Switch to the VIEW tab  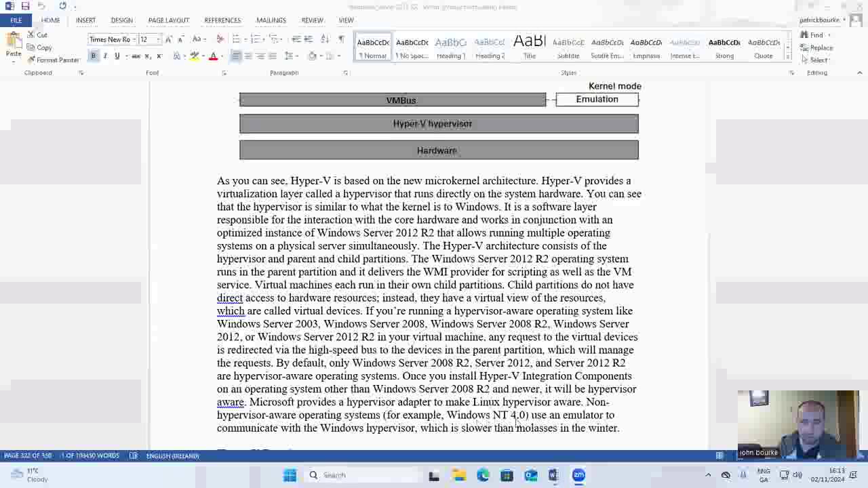[346, 20]
